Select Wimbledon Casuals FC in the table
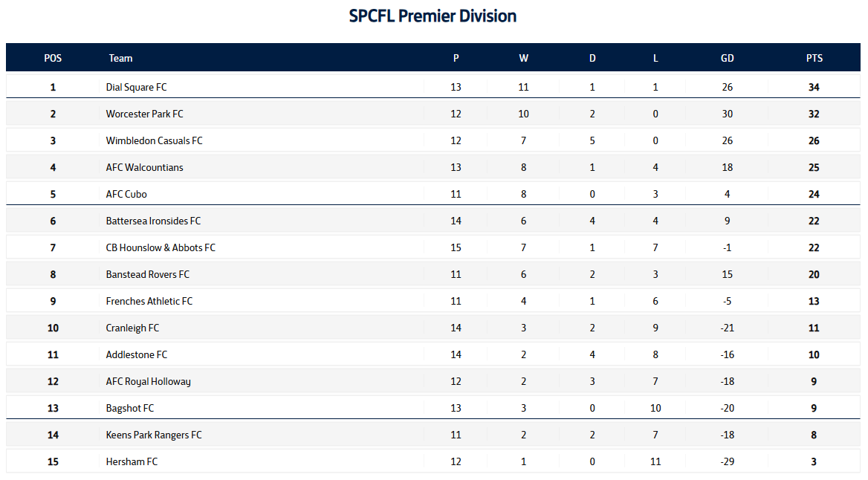The height and width of the screenshot is (480, 868). point(154,140)
